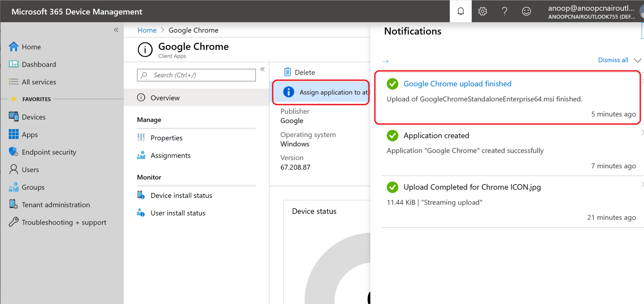
Task: Click the help question mark icon
Action: [x=505, y=11]
